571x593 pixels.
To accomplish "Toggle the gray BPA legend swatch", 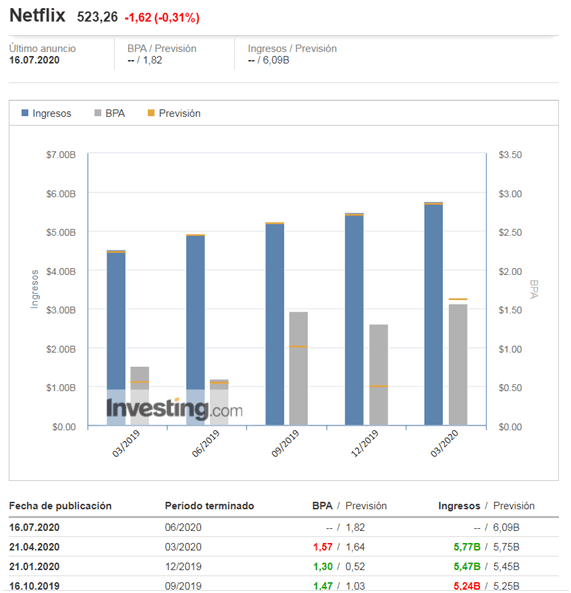I will [x=98, y=113].
